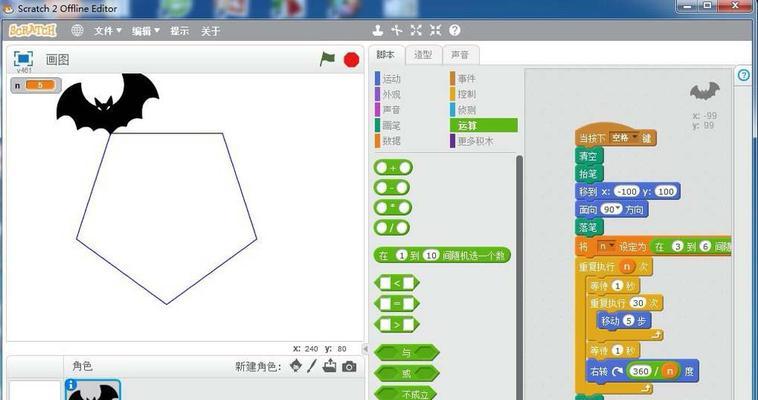Viewport: 758px width, 400px height.
Task: Click the 不成立 logic block
Action: pyautogui.click(x=407, y=393)
